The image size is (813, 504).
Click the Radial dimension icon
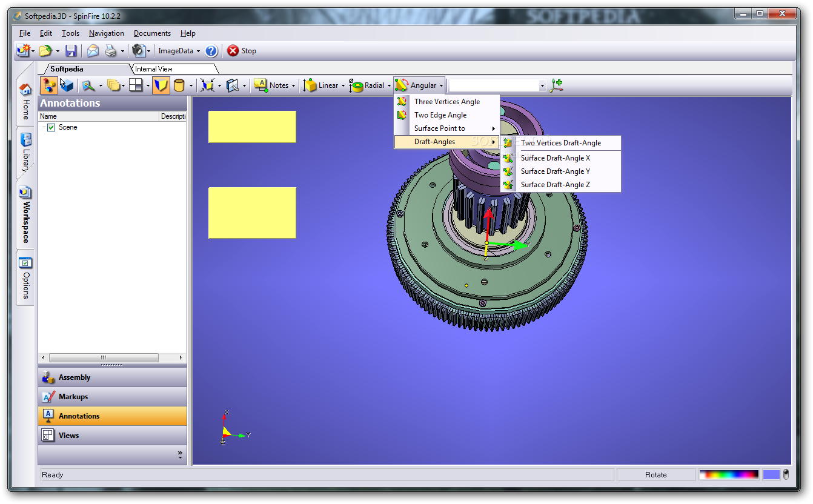coord(356,85)
